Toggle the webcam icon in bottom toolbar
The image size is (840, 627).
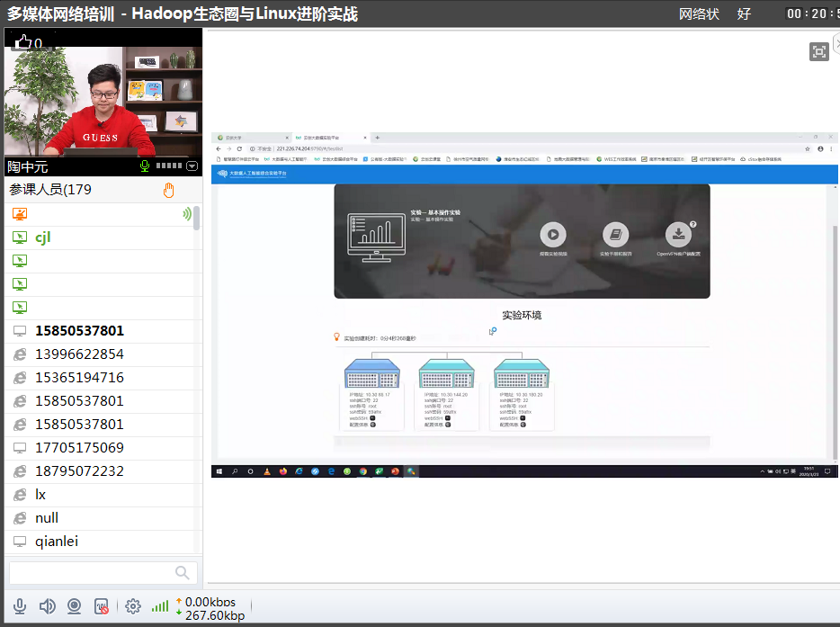point(75,606)
